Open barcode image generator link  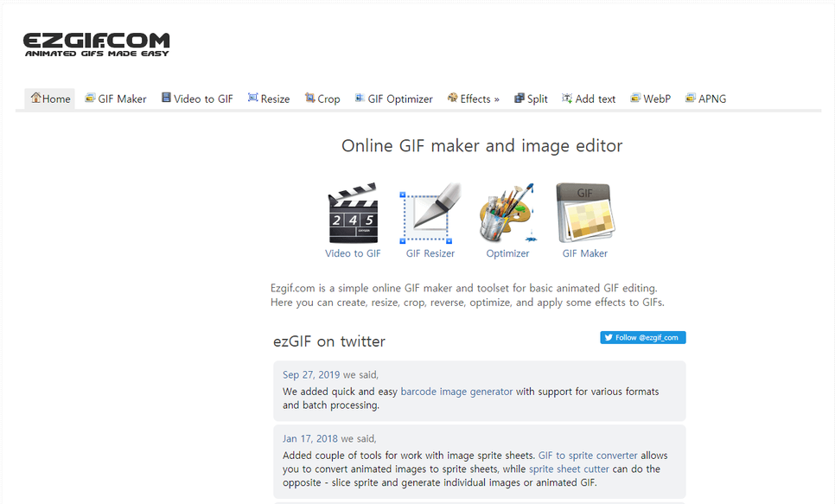pos(456,392)
